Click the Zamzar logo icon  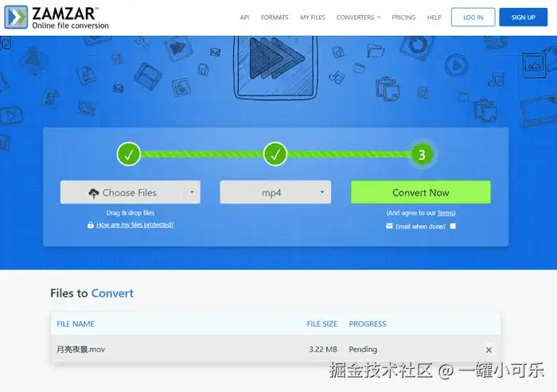point(16,17)
